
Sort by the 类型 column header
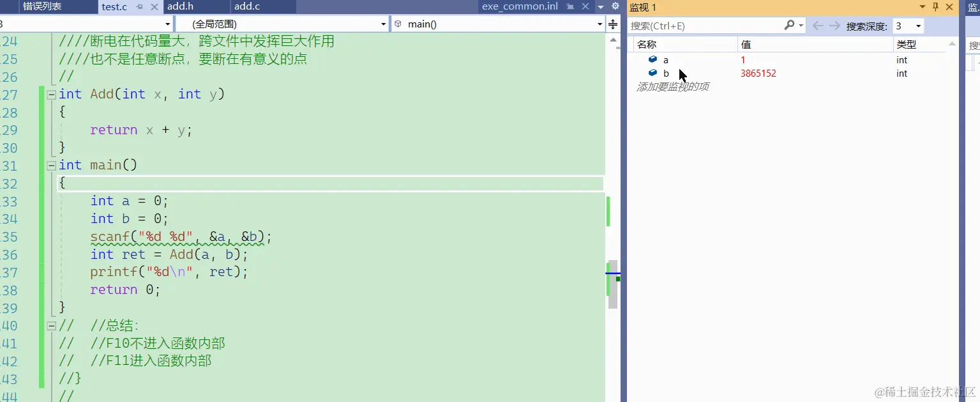[920, 44]
